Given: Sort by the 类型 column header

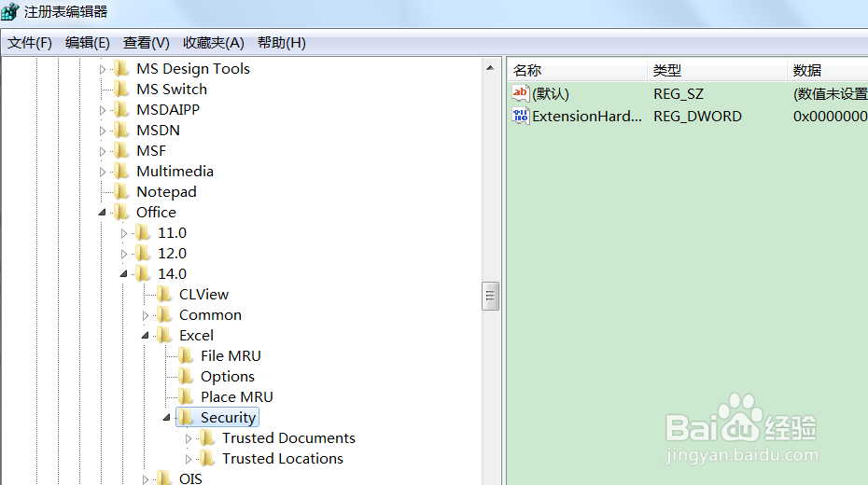Looking at the screenshot, I should [x=717, y=70].
